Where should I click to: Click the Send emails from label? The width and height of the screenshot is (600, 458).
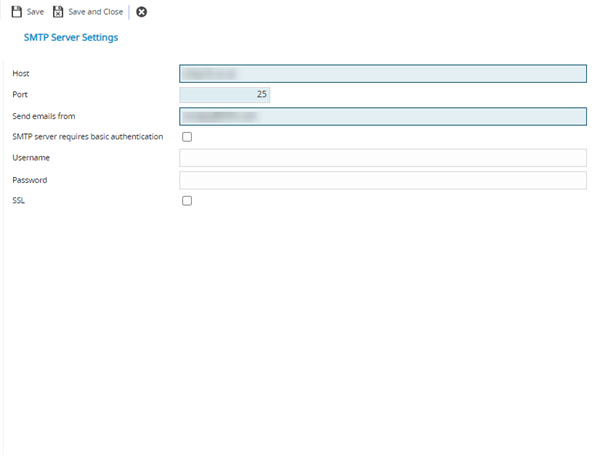click(44, 116)
